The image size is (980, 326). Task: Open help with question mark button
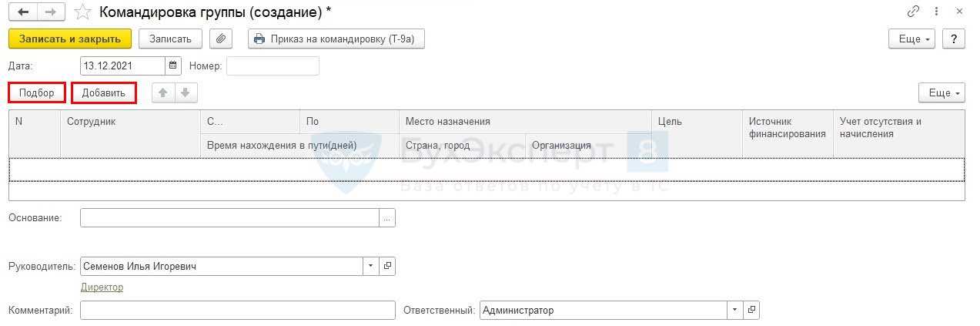[x=954, y=39]
